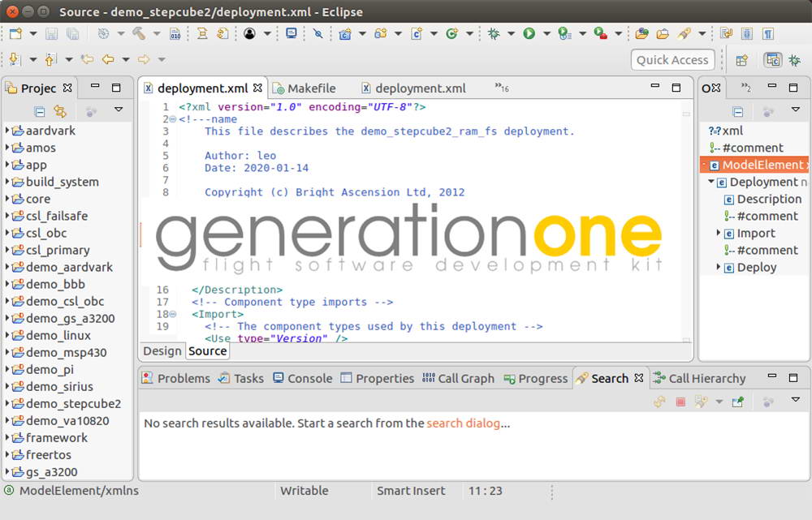
Task: Close the active deployment.xml tab
Action: tap(257, 88)
